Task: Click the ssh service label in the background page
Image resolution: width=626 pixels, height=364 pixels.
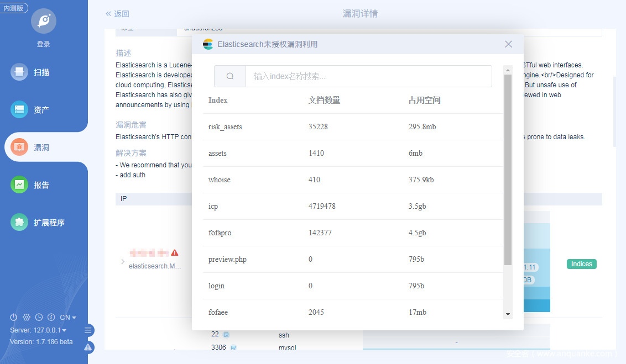Action: point(284,335)
